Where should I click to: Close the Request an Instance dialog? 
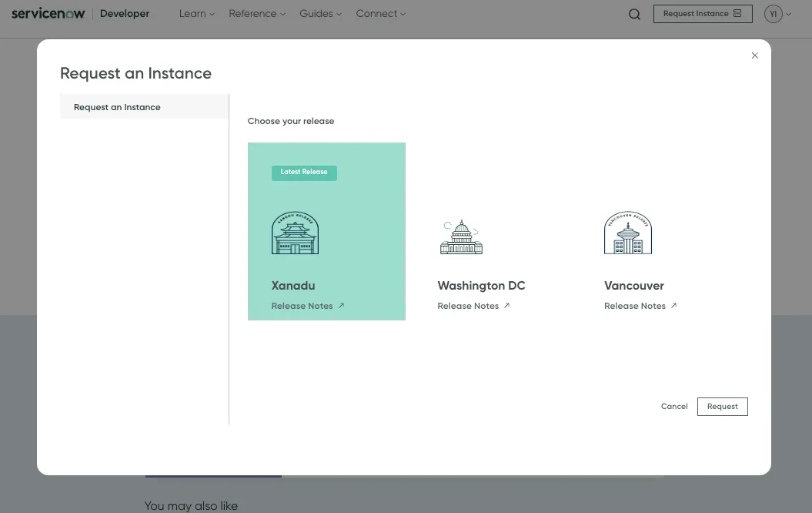pyautogui.click(x=754, y=55)
